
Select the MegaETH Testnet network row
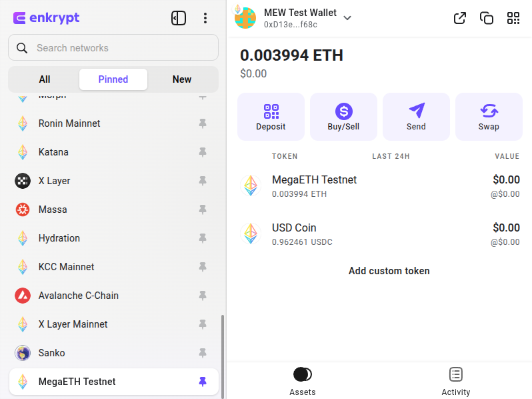pyautogui.click(x=114, y=382)
